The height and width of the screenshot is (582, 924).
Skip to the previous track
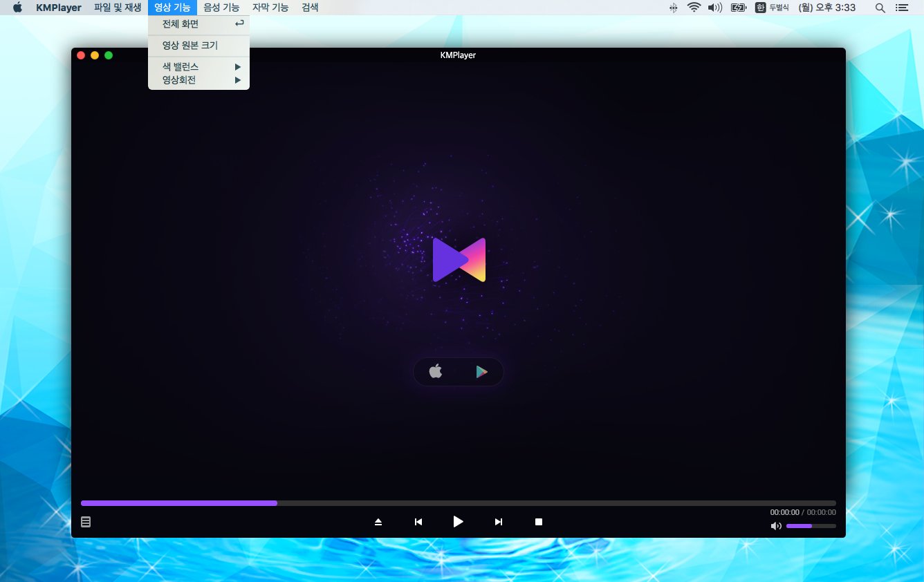click(x=418, y=522)
